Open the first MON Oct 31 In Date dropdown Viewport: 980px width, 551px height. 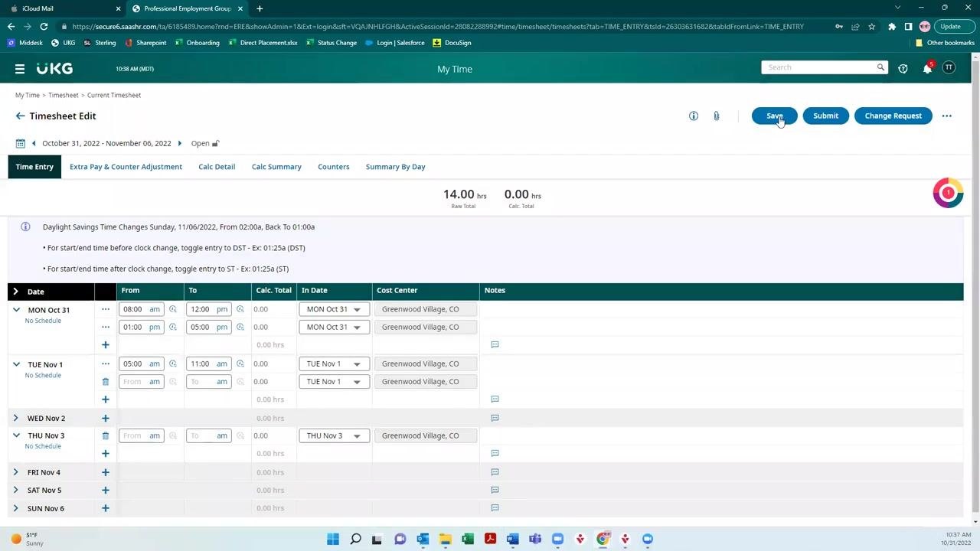tap(334, 309)
